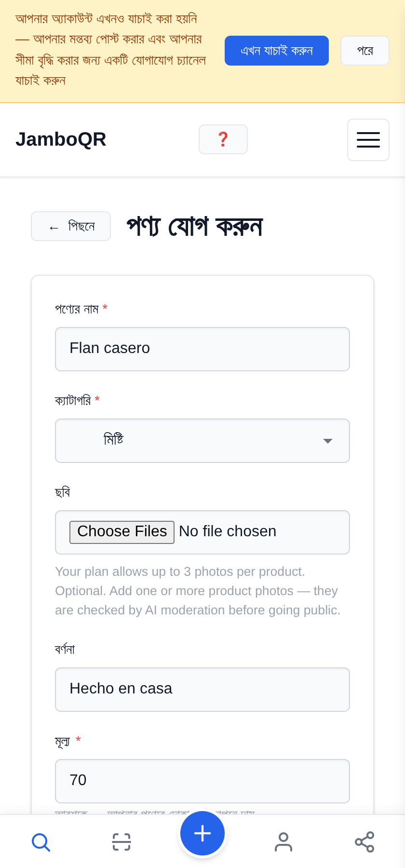
Task: Click the red question mark help icon
Action: click(x=223, y=139)
